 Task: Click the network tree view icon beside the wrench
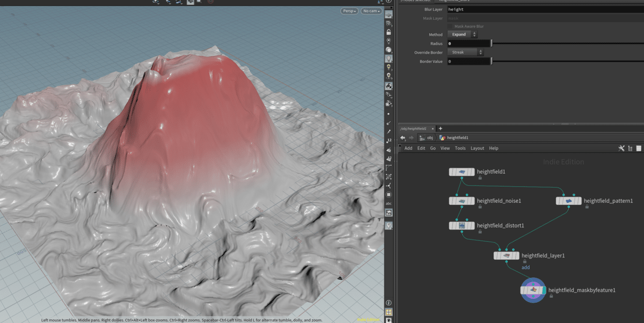(630, 148)
